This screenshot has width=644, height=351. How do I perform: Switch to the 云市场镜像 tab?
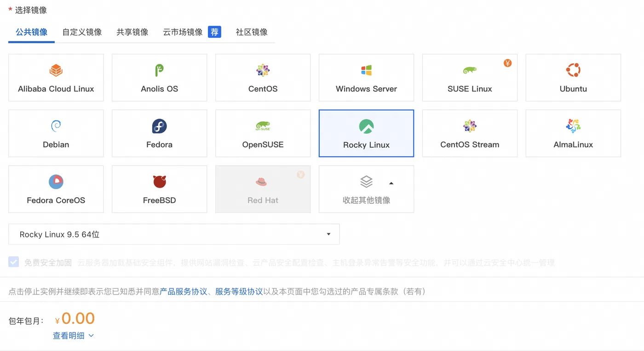pyautogui.click(x=183, y=32)
